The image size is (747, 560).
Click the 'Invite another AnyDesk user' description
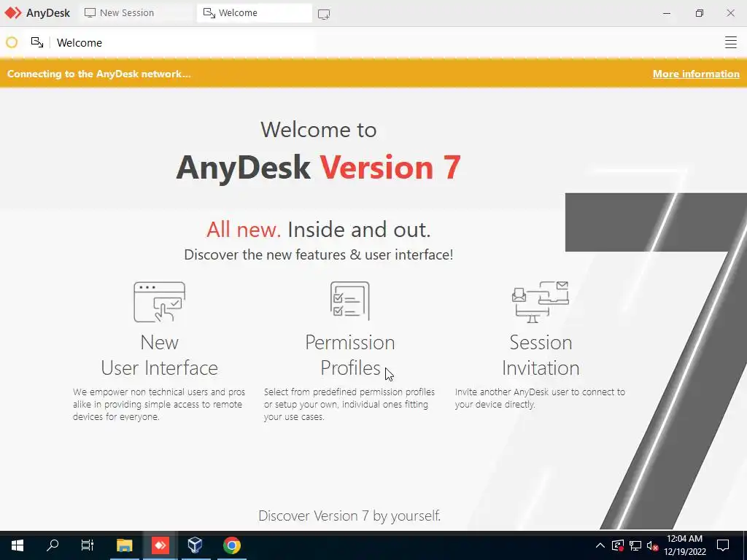[540, 398]
